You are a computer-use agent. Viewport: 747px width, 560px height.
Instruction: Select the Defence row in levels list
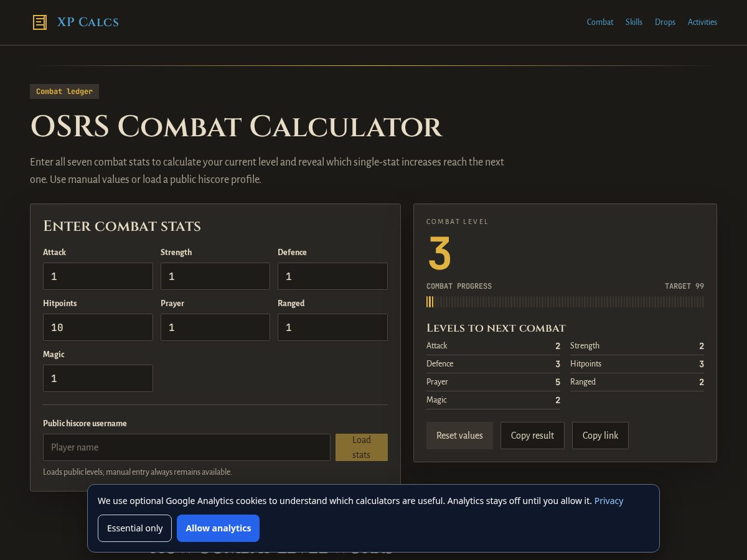click(493, 364)
